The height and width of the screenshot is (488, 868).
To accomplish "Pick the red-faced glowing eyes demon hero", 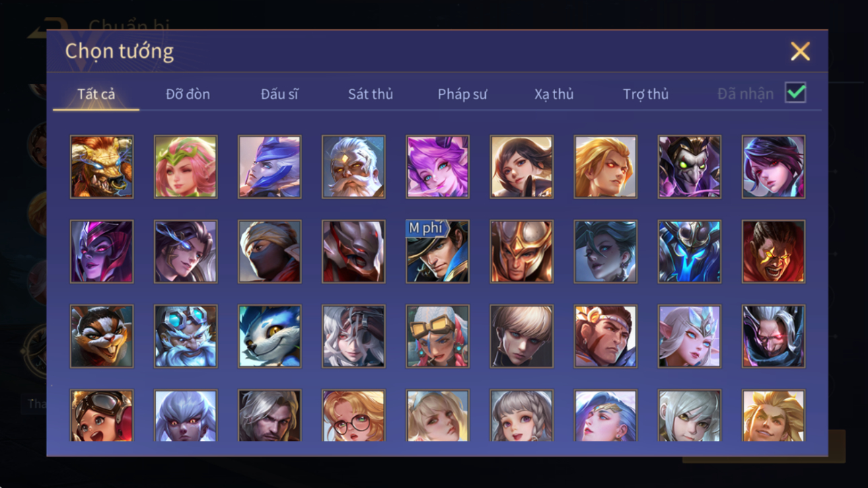I will (773, 252).
